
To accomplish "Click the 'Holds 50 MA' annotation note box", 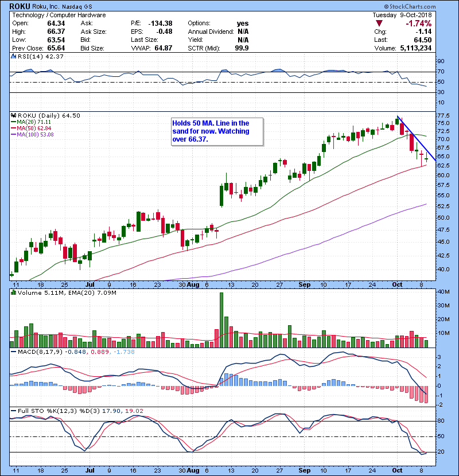I will (217, 132).
